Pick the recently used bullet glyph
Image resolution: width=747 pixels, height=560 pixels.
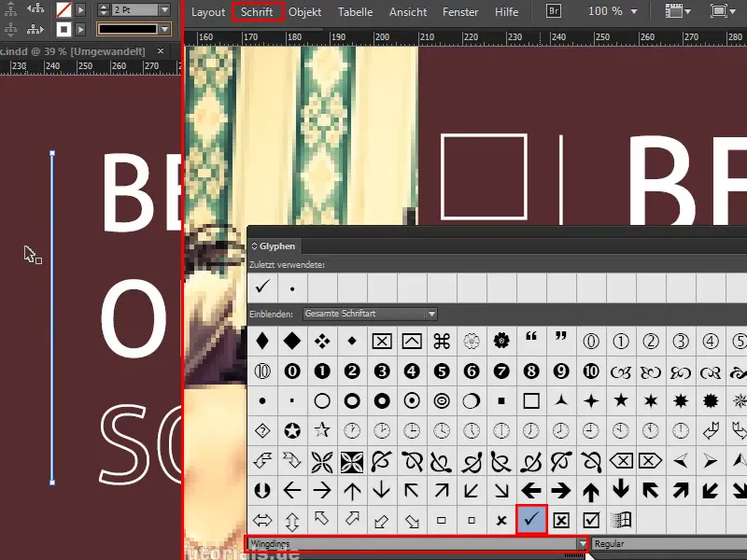292,287
